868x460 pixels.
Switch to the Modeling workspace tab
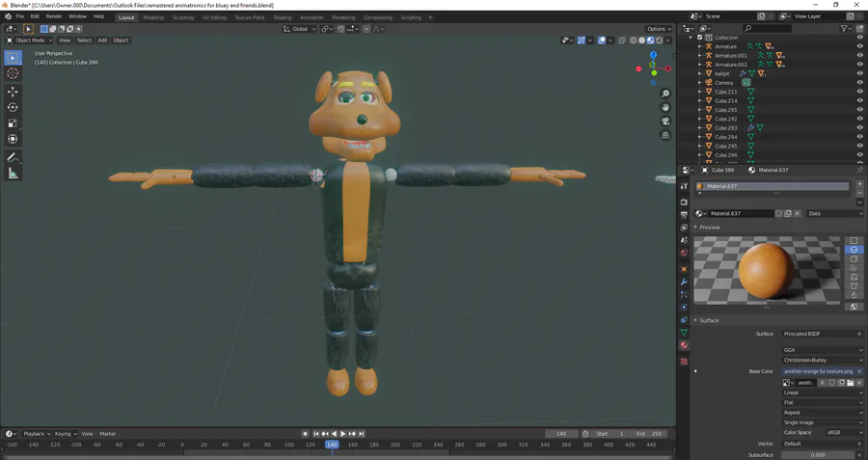point(153,17)
